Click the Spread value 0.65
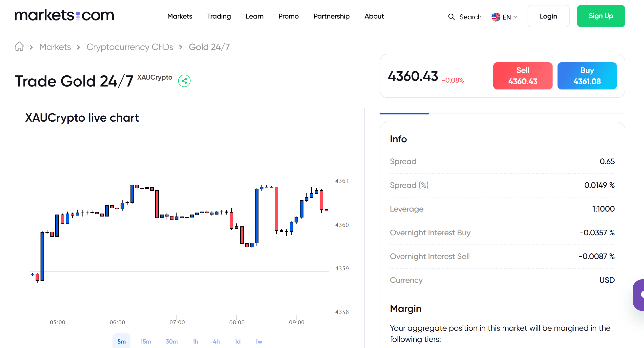 (607, 161)
